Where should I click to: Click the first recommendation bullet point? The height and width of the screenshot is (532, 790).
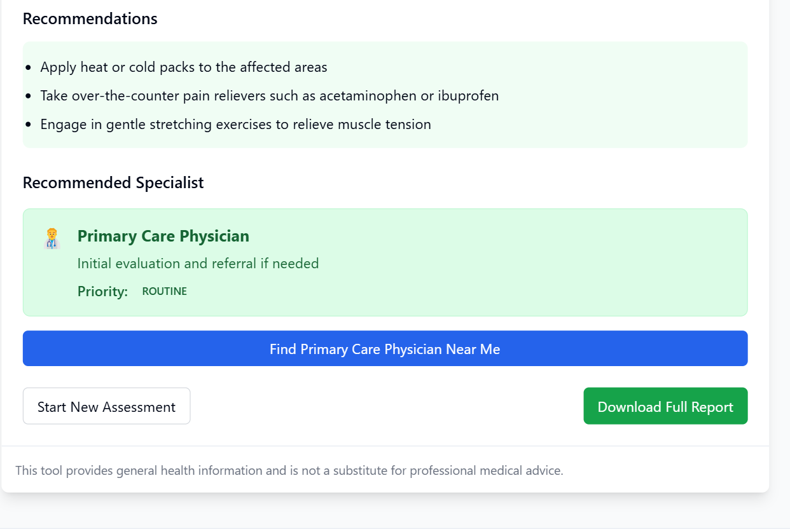coord(28,67)
